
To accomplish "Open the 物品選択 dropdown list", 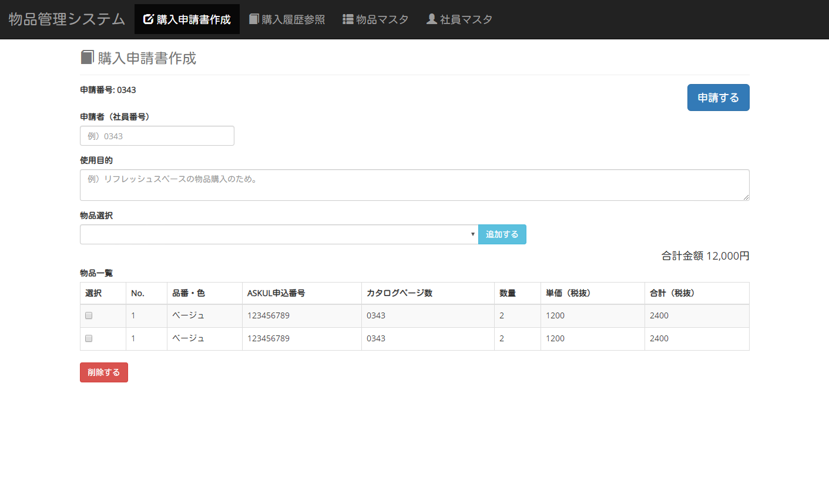I will tap(279, 234).
